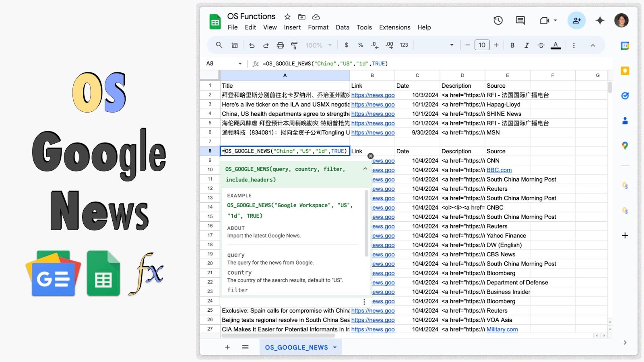Decrease decimal places

pyautogui.click(x=375, y=45)
